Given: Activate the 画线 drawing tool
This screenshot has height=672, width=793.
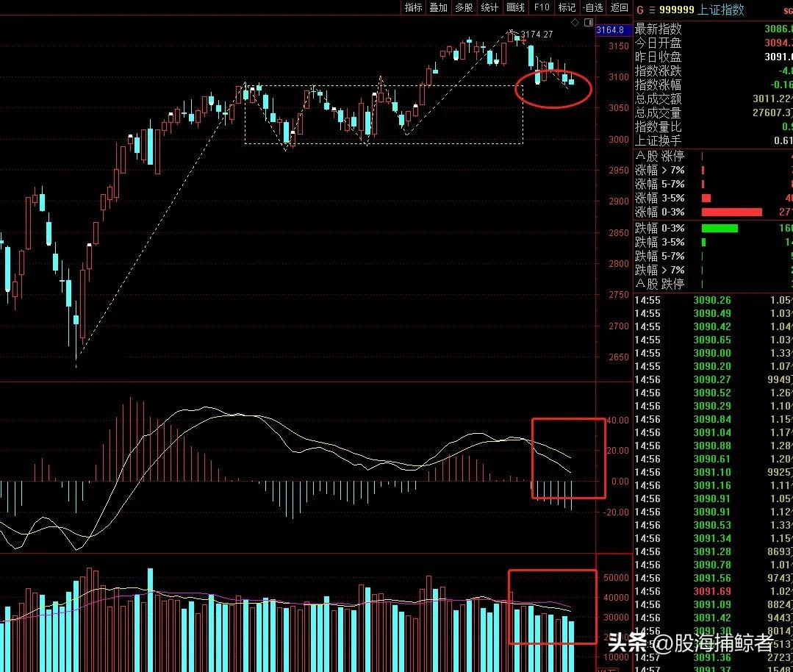Looking at the screenshot, I should 515,7.
